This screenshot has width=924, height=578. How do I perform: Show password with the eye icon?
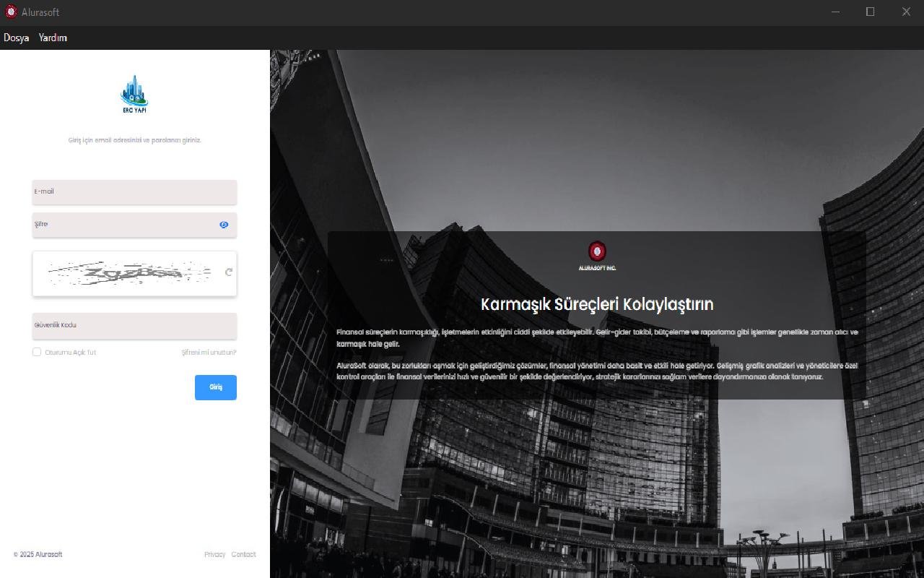click(224, 225)
